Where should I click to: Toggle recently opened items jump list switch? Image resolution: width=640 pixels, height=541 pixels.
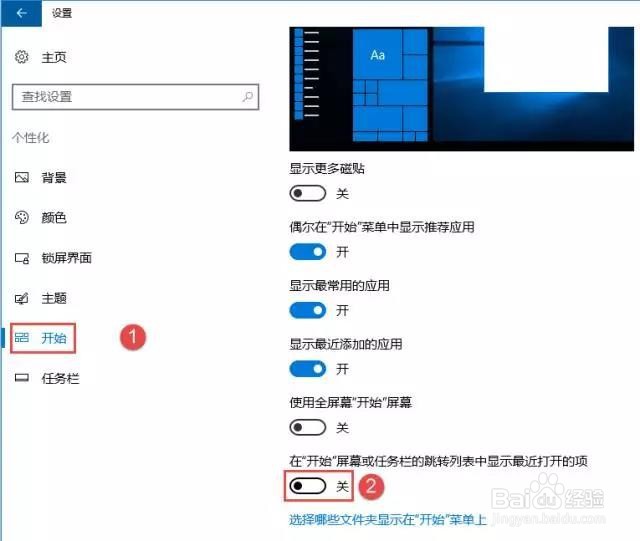[308, 486]
